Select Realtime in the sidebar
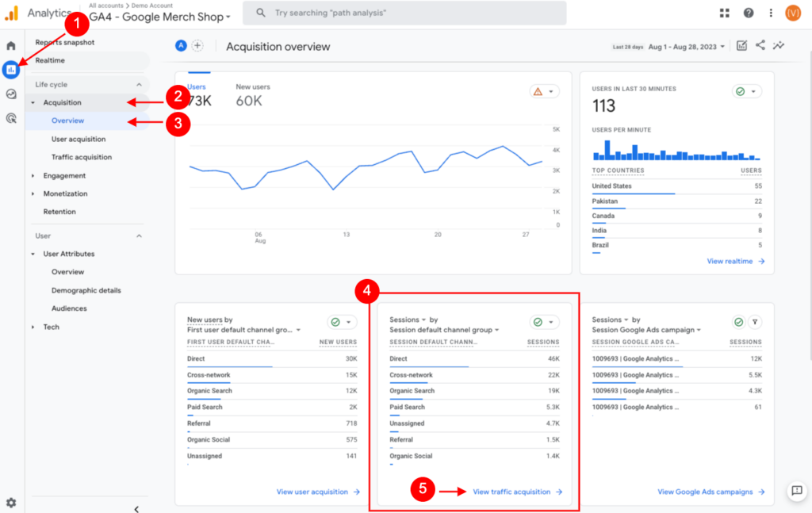 50,60
